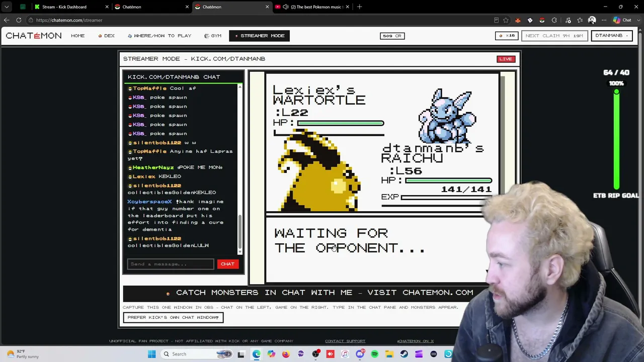Launch Copilot from the taskbar
Image resolution: width=644 pixels, height=362 pixels.
[x=271, y=354]
